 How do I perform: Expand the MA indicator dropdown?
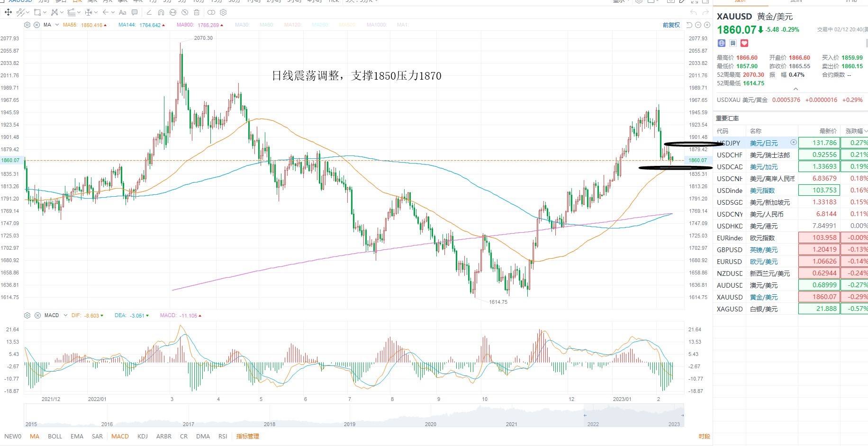click(x=57, y=25)
